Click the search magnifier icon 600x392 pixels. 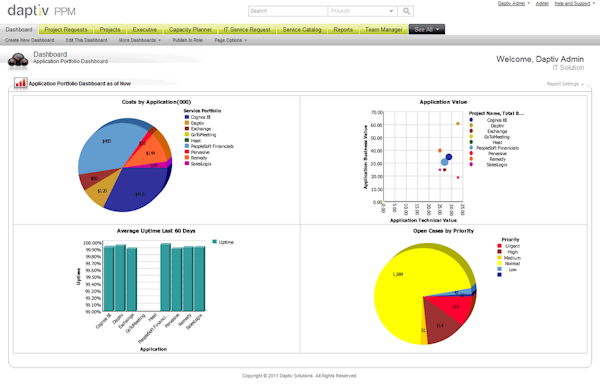406,11
